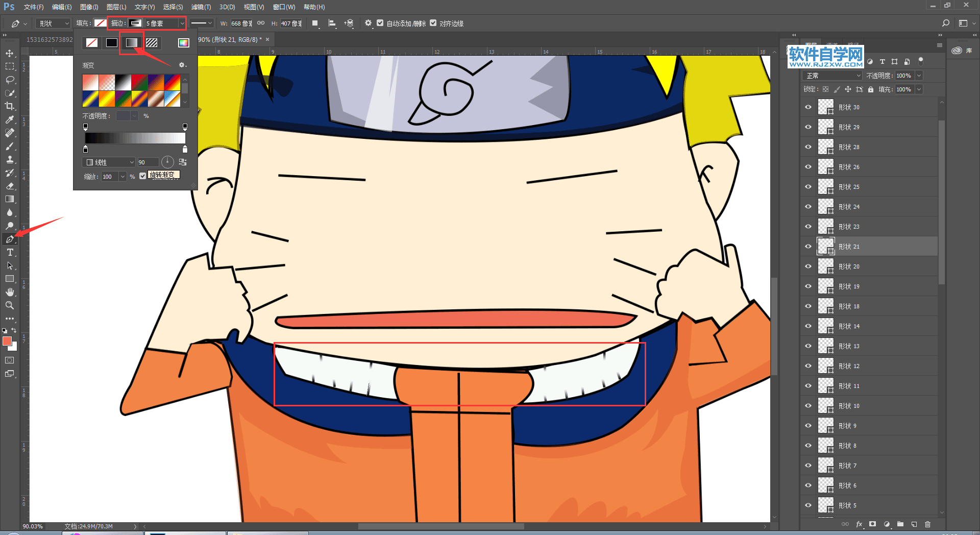The height and width of the screenshot is (535, 980).
Task: Open the 形状 tool mode dropdown
Action: (53, 23)
